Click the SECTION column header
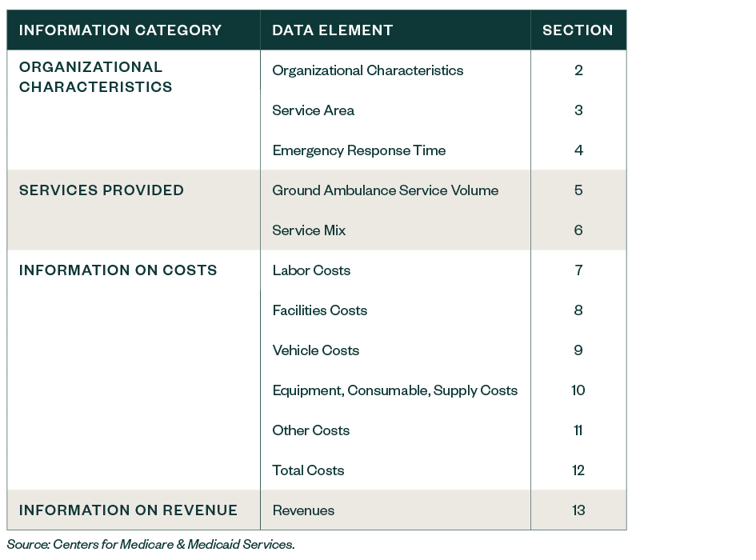The image size is (756, 560). click(x=578, y=30)
